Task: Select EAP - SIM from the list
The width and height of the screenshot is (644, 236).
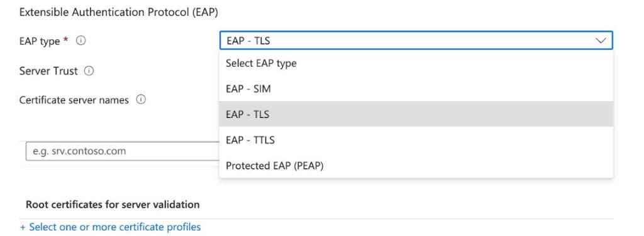Action: 416,88
